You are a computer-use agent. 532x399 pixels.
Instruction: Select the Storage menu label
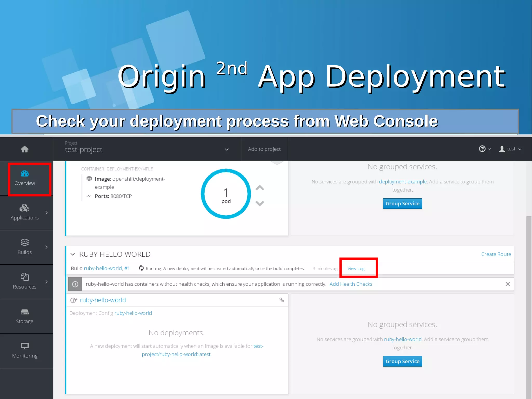point(25,321)
